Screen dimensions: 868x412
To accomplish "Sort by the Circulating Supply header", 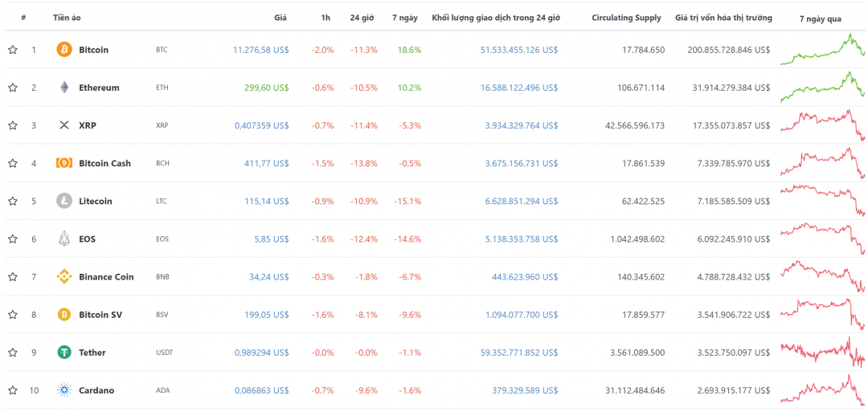I will (x=626, y=18).
